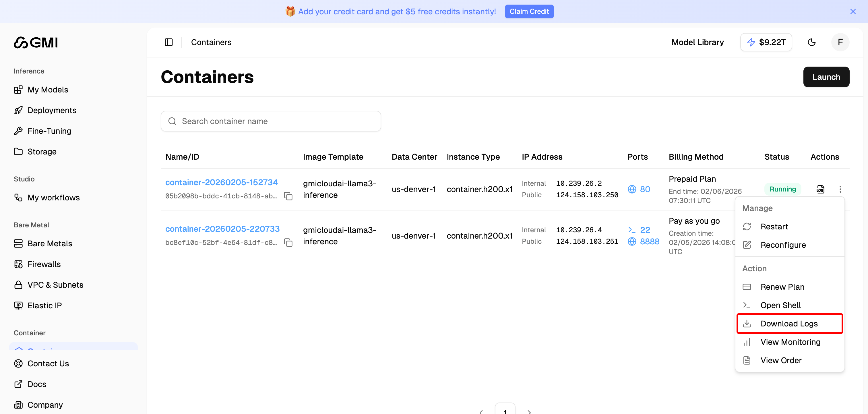Go to next page with right chevron
868x414 pixels.
[x=529, y=411]
